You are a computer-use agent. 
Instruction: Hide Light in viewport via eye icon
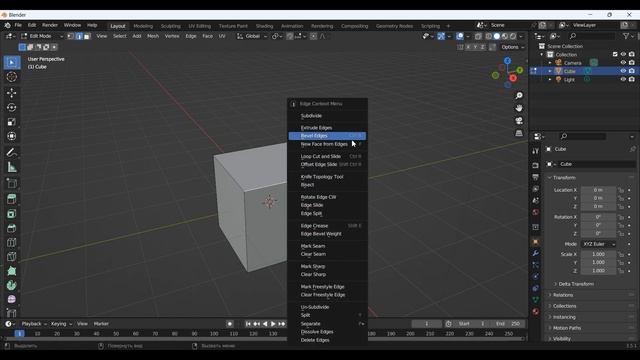[x=623, y=80]
